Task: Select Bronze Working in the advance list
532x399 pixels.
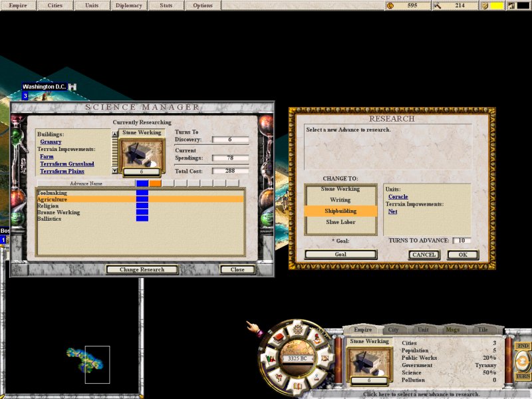Action: coord(140,212)
